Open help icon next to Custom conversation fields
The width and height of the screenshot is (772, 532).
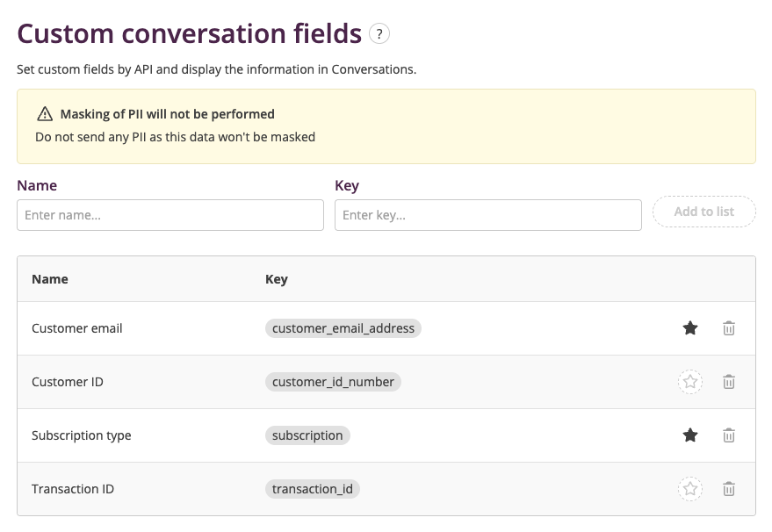click(x=379, y=34)
